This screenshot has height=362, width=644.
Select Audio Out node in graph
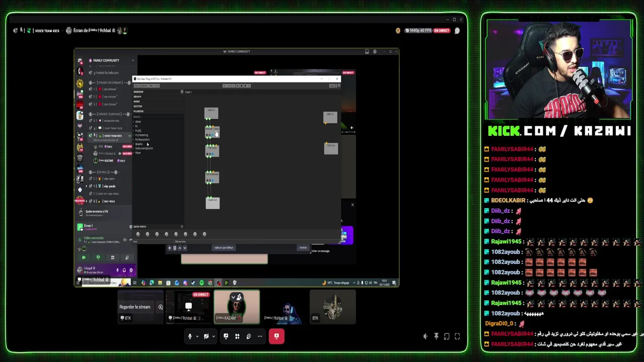click(212, 202)
